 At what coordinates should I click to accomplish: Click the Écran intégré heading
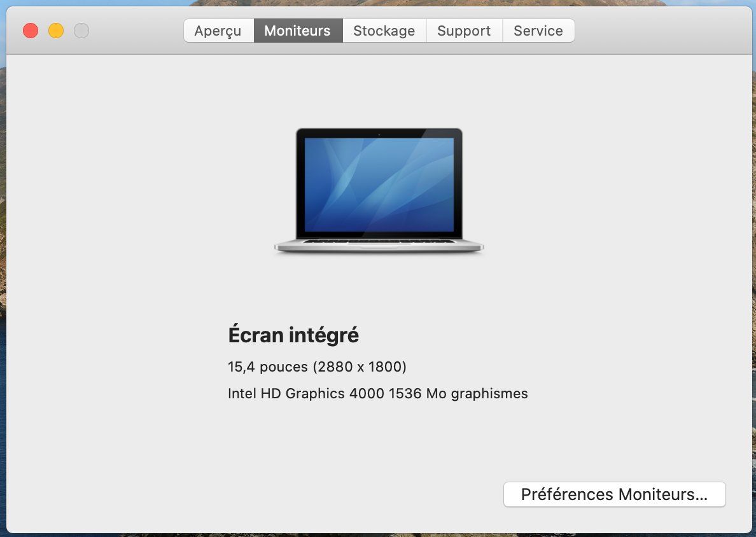(293, 335)
